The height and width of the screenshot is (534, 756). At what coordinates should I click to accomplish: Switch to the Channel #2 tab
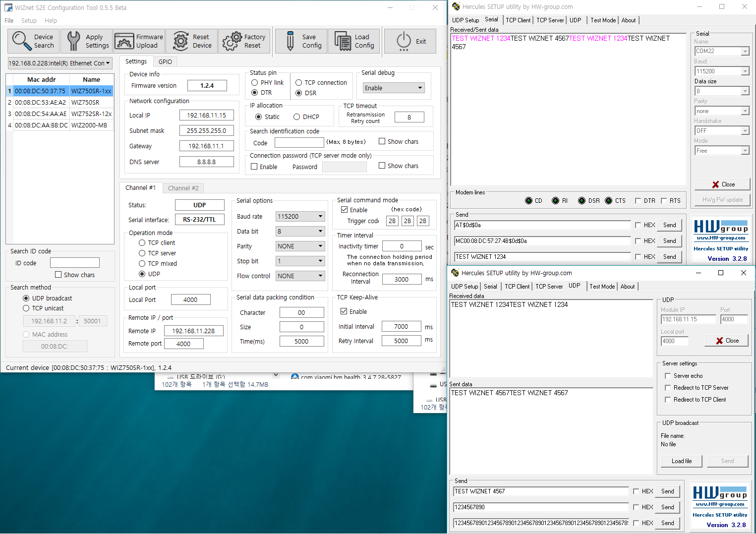(x=183, y=188)
